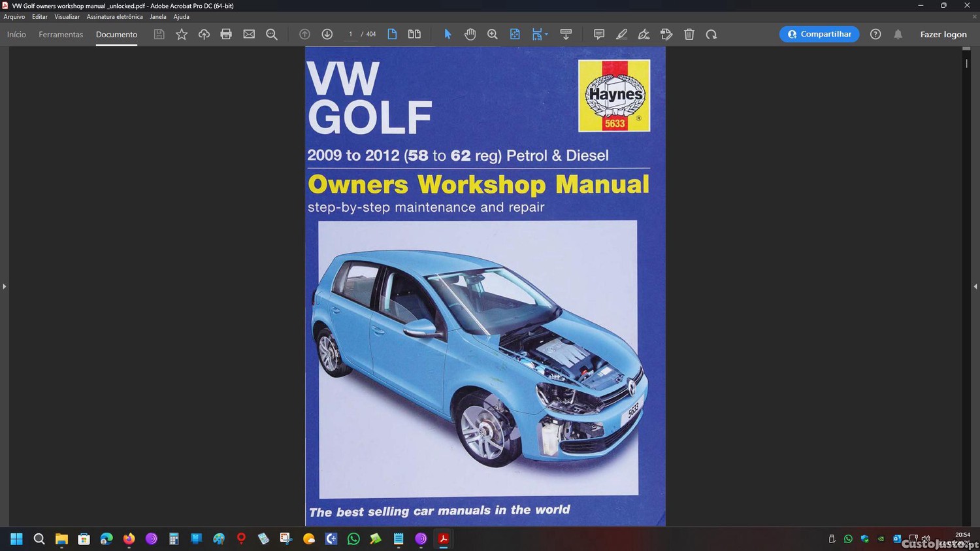Toggle two-page view mode

tap(414, 35)
